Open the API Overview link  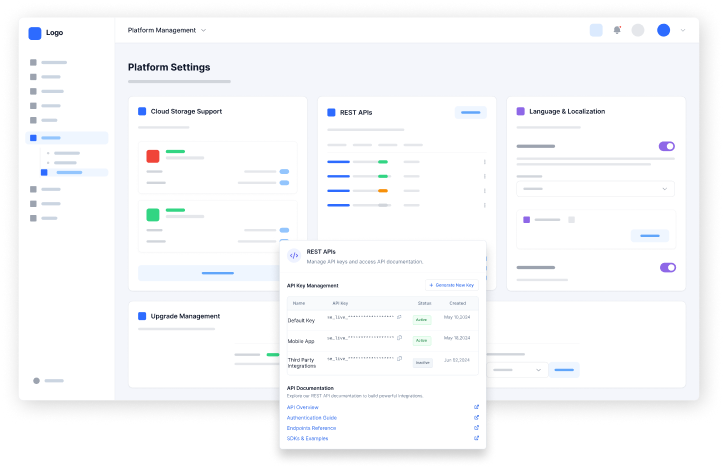[302, 407]
